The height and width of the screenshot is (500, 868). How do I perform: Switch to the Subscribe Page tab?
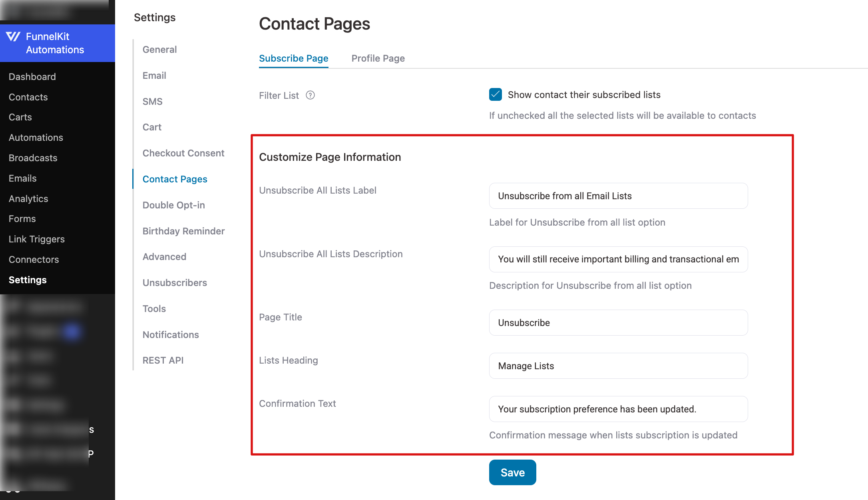293,58
